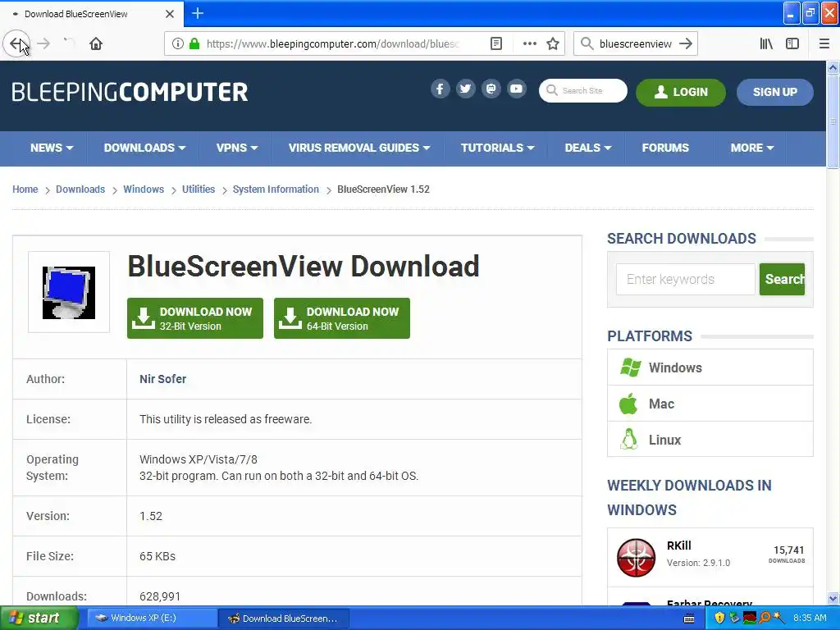Screen dimensions: 840x630
Task: Click the security shield tray icon
Action: click(719, 619)
